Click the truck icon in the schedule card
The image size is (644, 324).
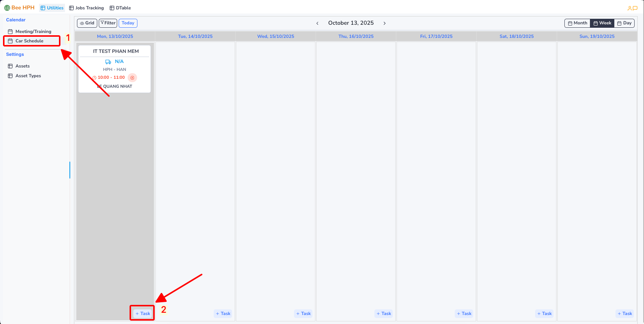pos(108,62)
